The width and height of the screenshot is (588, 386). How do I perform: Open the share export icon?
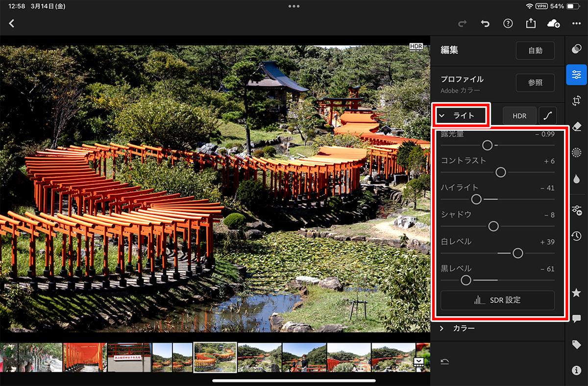pyautogui.click(x=531, y=24)
